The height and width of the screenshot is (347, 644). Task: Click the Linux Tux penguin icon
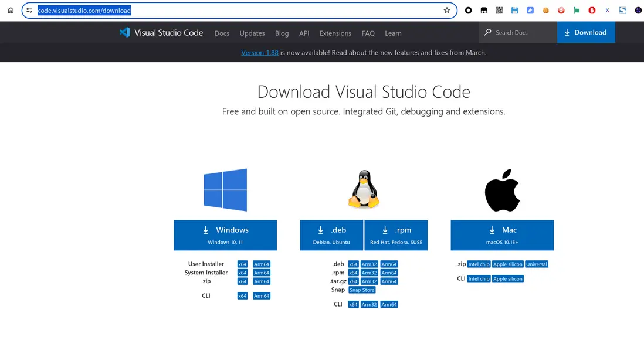pos(364,190)
